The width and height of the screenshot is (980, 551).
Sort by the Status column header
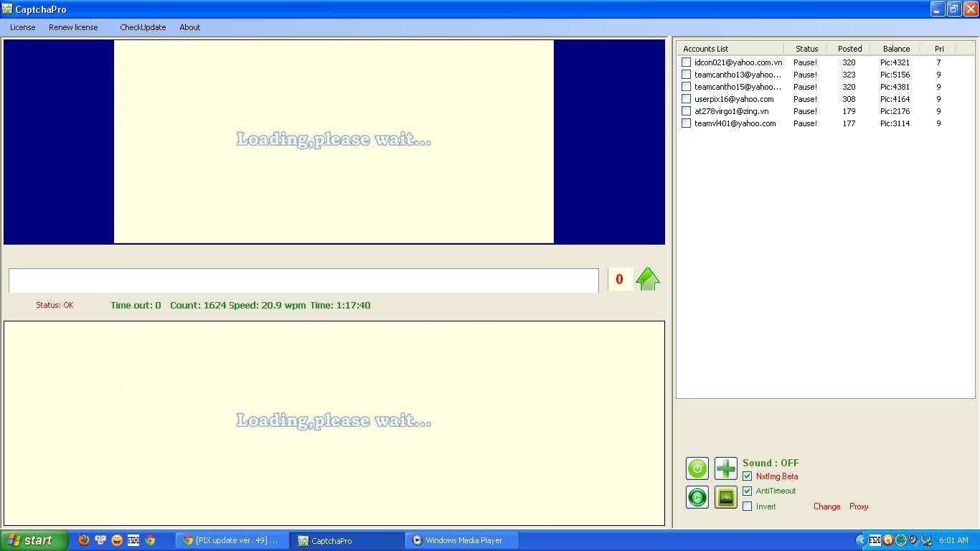pyautogui.click(x=806, y=49)
